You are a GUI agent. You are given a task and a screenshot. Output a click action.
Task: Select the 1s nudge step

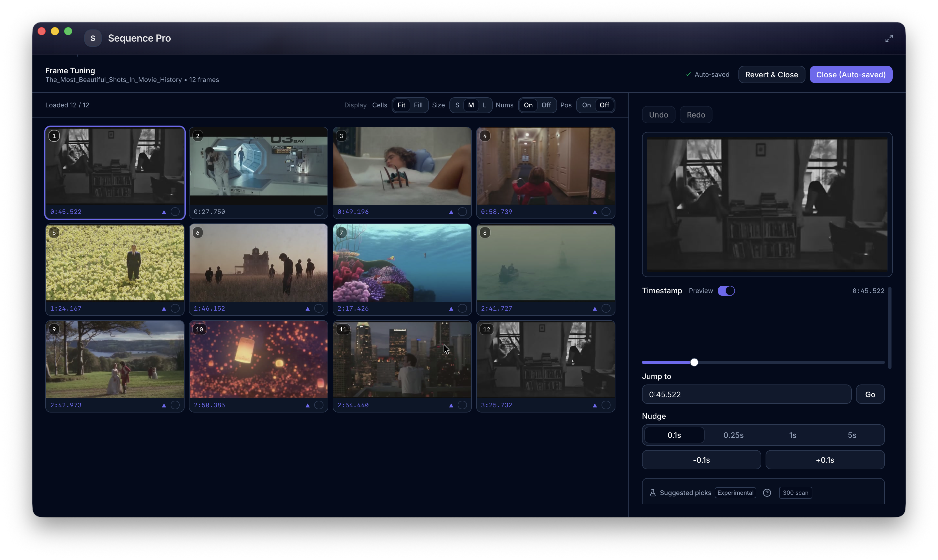tap(793, 436)
